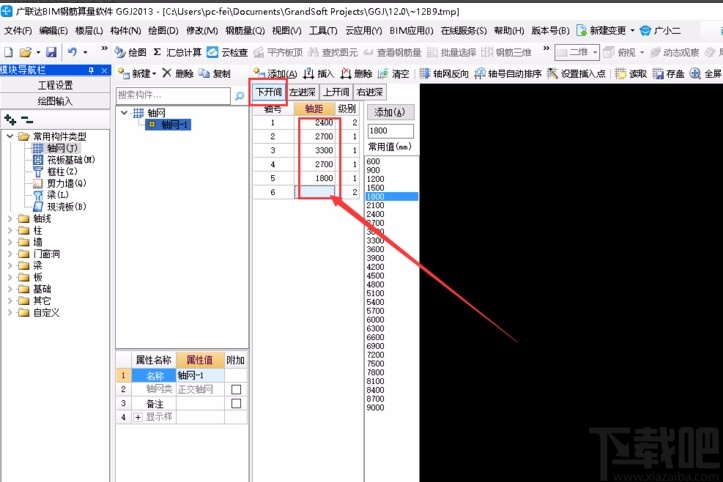Image resolution: width=723 pixels, height=482 pixels.
Task: Click 设置插入点 set insertion point
Action: pyautogui.click(x=576, y=73)
